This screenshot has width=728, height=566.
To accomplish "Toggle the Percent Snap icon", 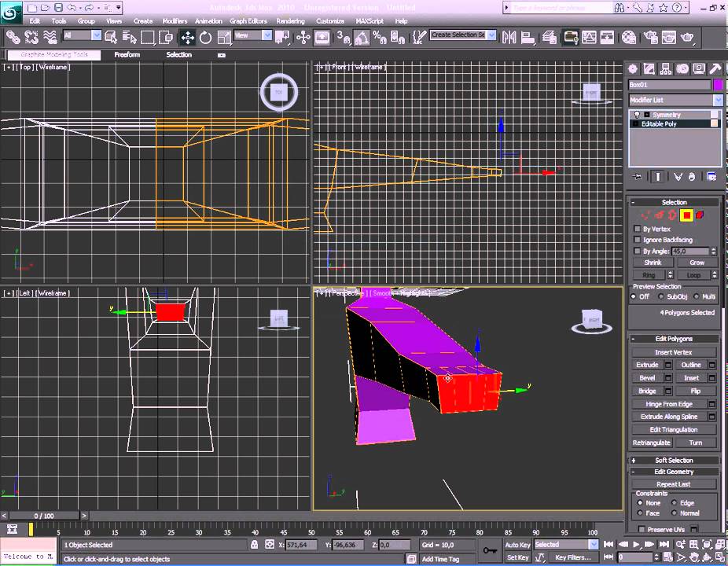I will tap(380, 37).
